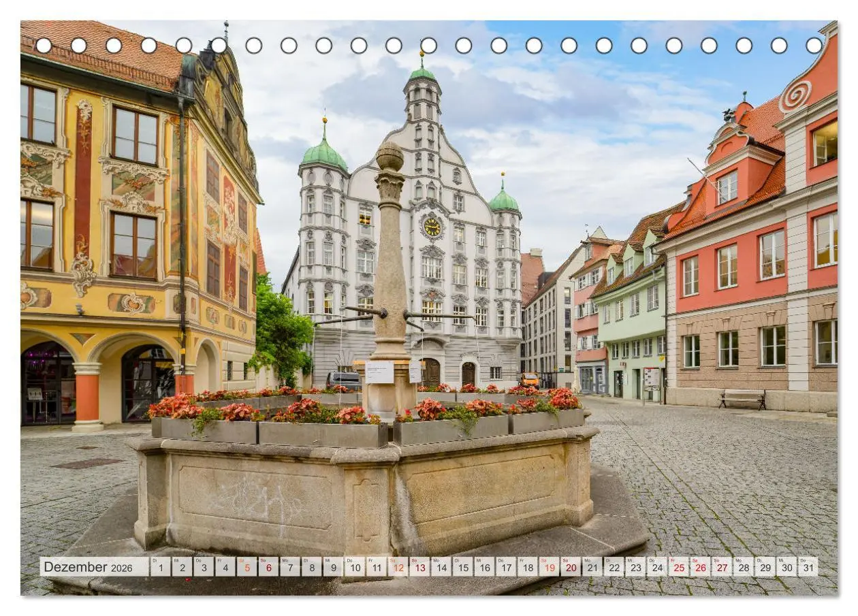Screen dimensions: 858x616
Task: Click day 30 date cell
Action: 786,567
